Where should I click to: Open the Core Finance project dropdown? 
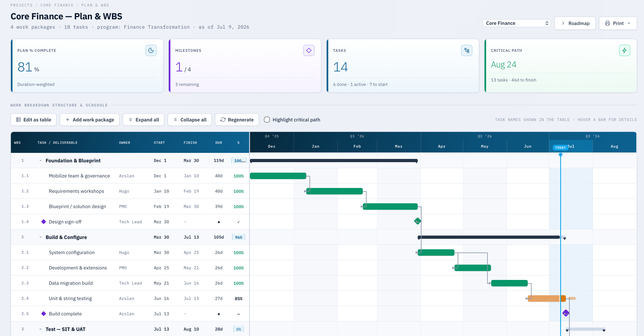point(516,23)
